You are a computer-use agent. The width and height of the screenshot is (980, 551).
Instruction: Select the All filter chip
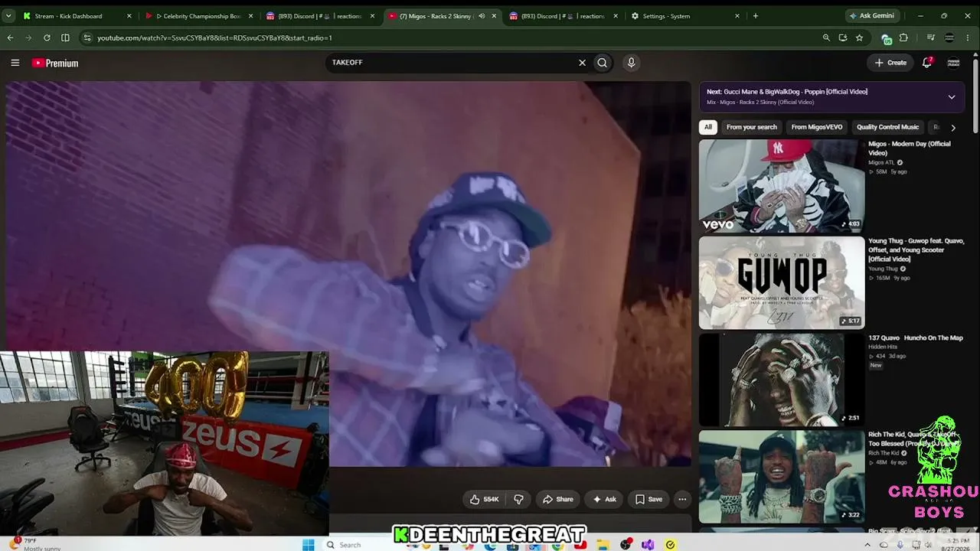[708, 127]
